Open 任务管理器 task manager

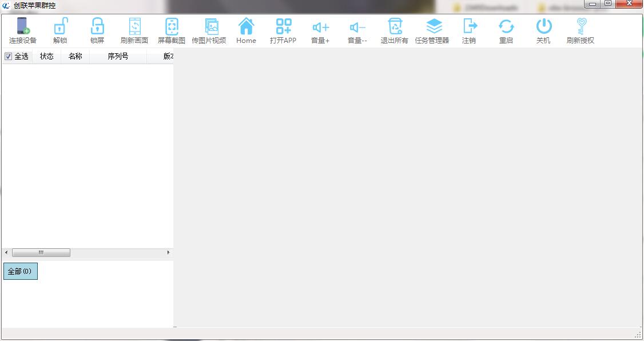coord(432,27)
